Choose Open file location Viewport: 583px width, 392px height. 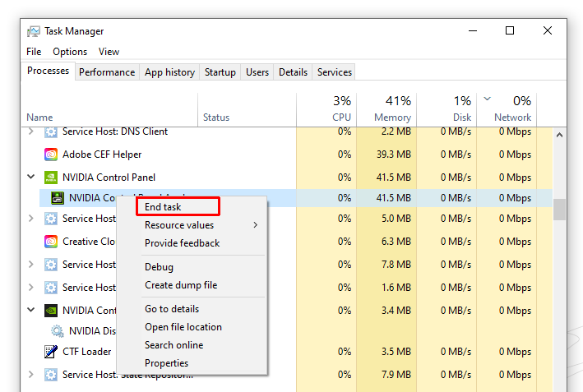click(x=192, y=327)
